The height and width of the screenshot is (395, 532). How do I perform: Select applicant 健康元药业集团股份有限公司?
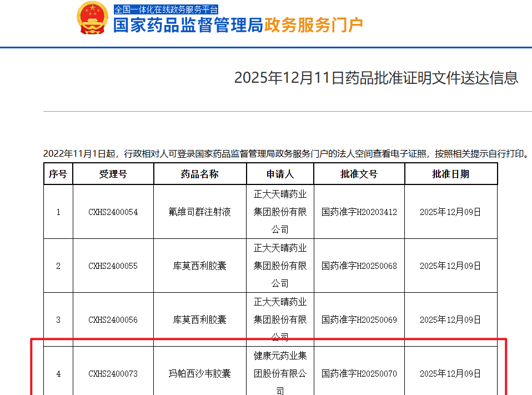[280, 374]
